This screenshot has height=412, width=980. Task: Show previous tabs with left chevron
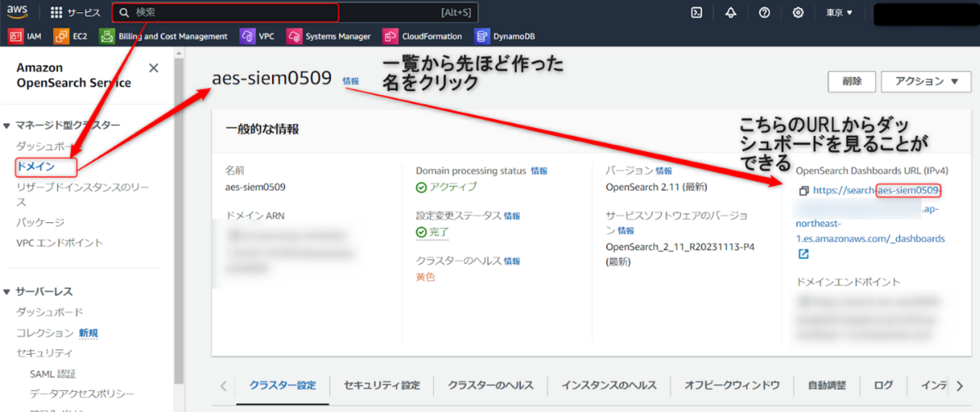click(x=224, y=386)
